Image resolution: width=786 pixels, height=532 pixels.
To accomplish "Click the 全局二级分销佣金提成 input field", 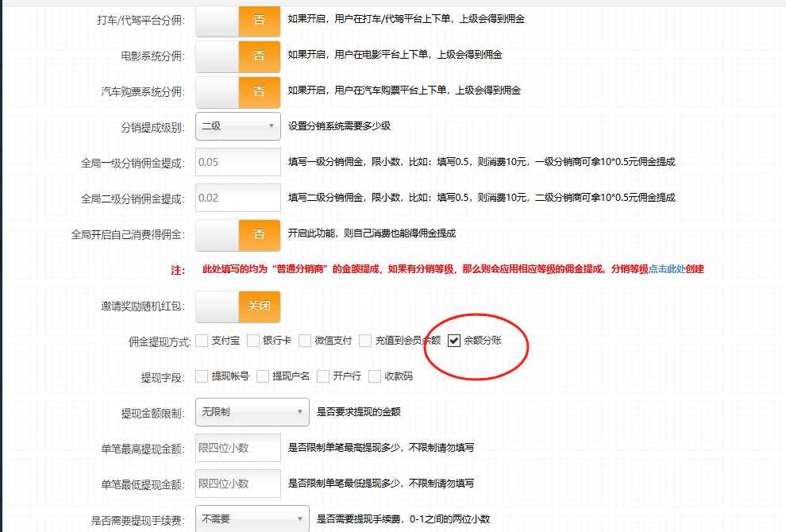I will (x=237, y=198).
